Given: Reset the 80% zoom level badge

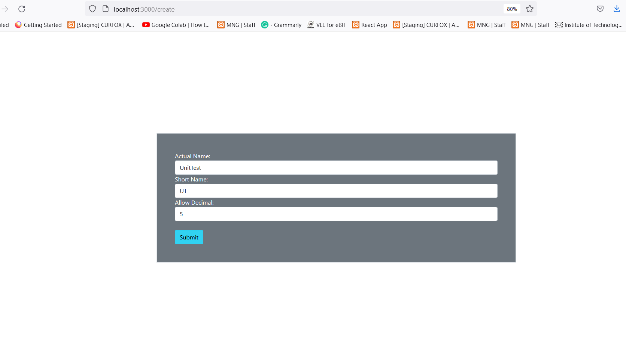Looking at the screenshot, I should tap(512, 9).
